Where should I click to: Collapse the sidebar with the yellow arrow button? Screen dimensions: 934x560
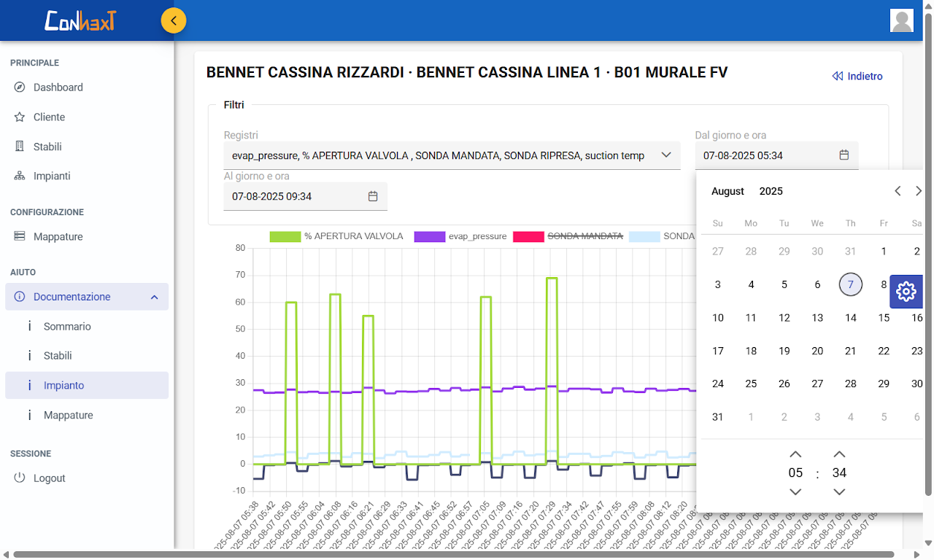[174, 20]
